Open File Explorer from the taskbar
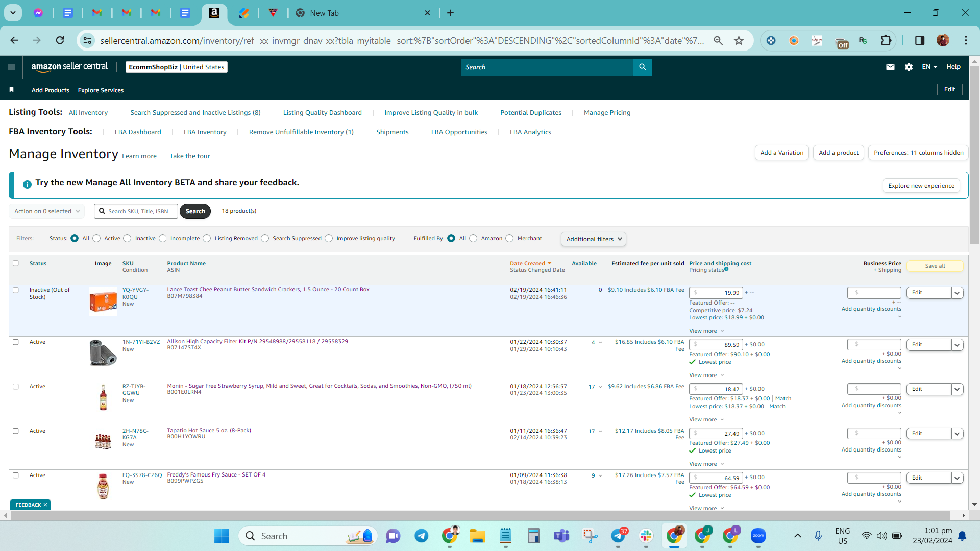 478,536
